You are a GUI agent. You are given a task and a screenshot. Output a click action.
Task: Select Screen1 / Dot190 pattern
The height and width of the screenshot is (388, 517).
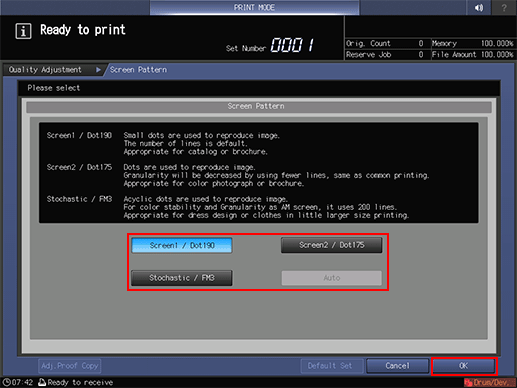pos(182,245)
